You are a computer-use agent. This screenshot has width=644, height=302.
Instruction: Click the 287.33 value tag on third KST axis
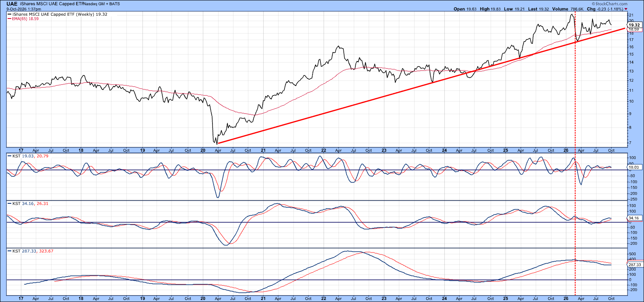pos(635,265)
